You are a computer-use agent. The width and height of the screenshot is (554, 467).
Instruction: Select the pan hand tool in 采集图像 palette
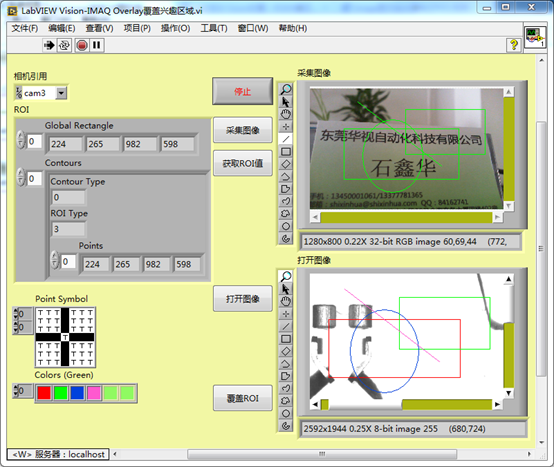pyautogui.click(x=286, y=114)
